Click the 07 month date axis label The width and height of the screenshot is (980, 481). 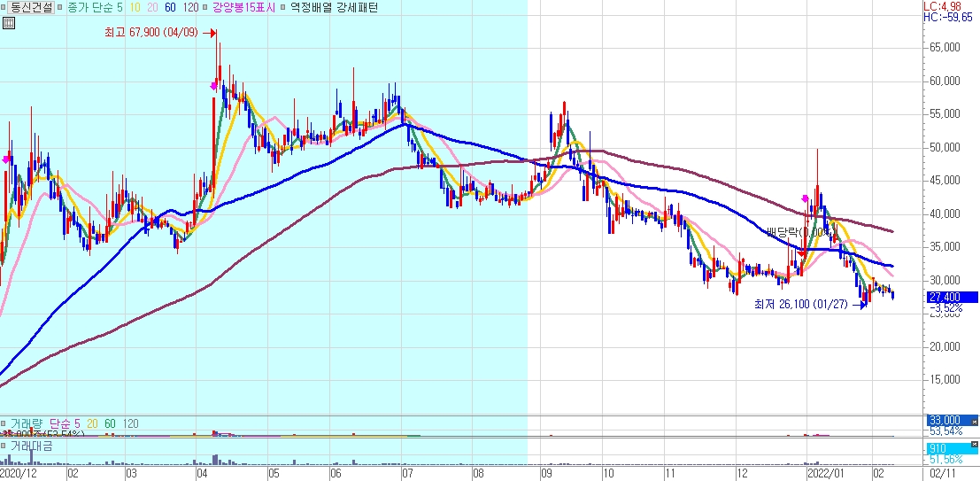click(x=407, y=475)
